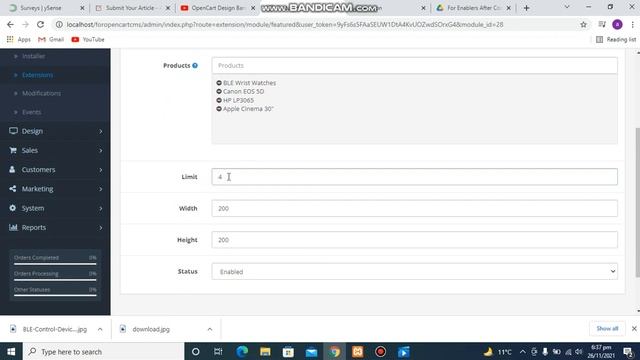Go back using the browser back arrow
The image size is (640, 360).
pyautogui.click(x=10, y=24)
